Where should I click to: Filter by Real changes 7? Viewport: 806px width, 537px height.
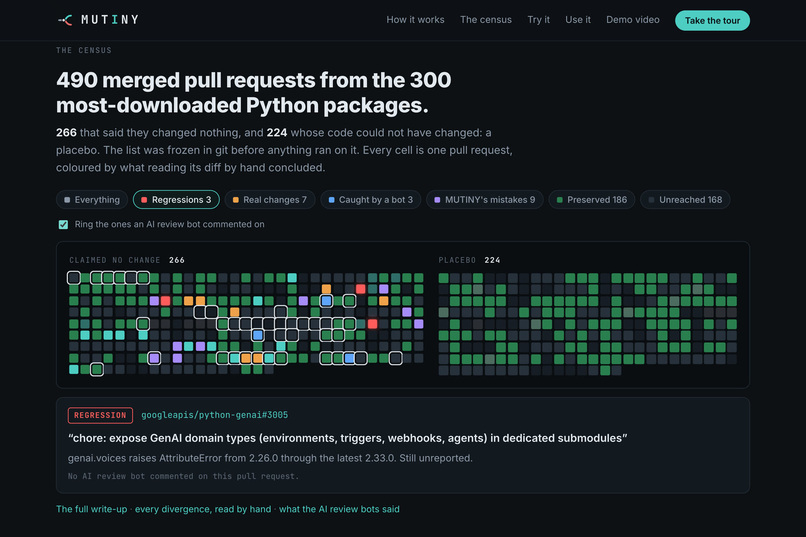270,200
